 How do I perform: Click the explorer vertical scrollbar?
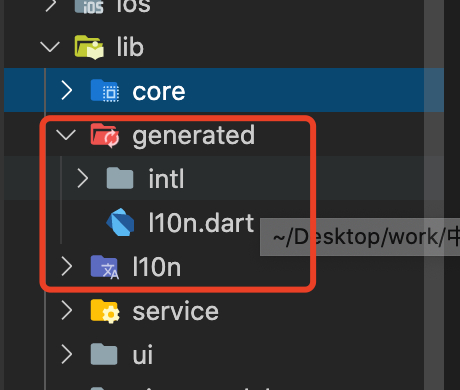pos(434,195)
